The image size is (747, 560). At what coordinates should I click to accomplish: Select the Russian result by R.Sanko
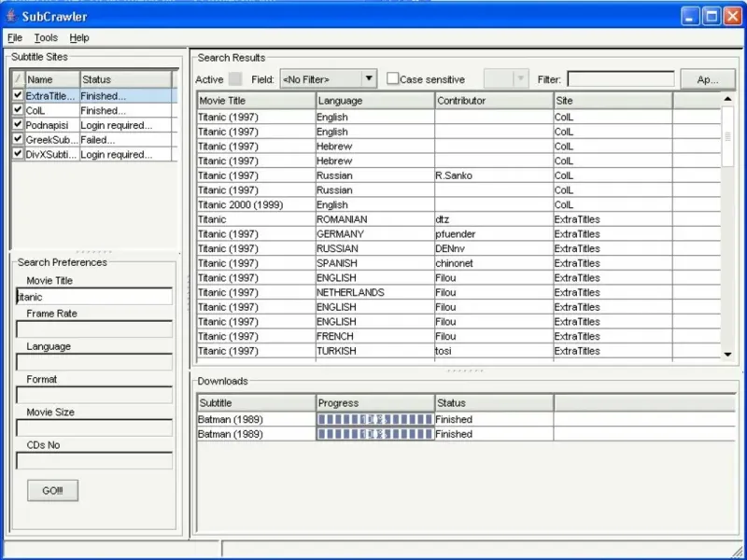(x=458, y=175)
